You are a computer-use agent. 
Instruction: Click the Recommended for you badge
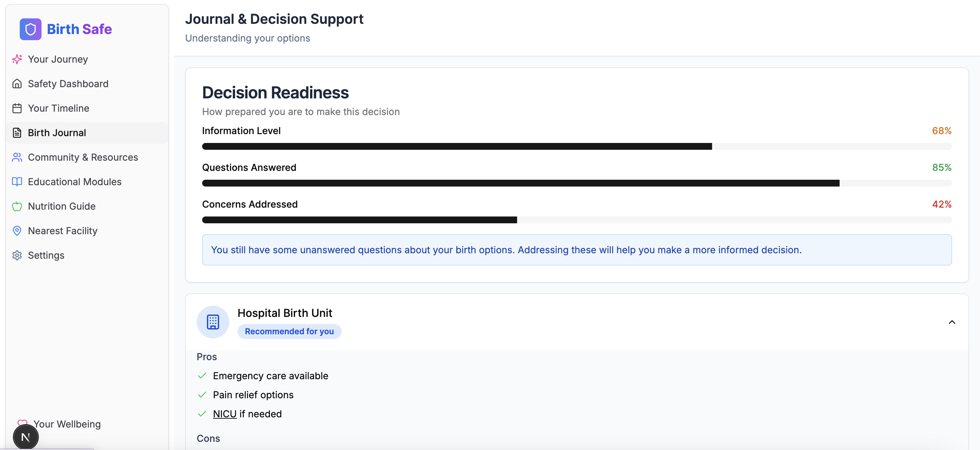click(289, 332)
